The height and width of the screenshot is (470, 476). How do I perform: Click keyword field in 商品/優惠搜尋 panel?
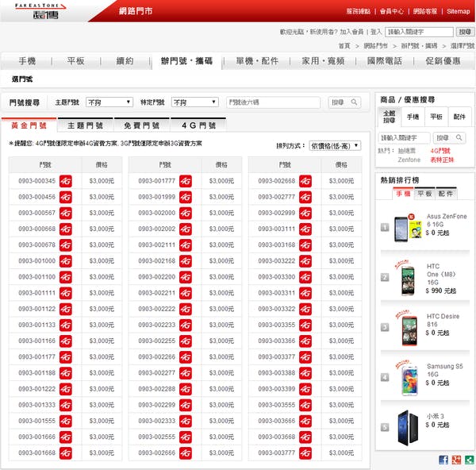tap(404, 138)
